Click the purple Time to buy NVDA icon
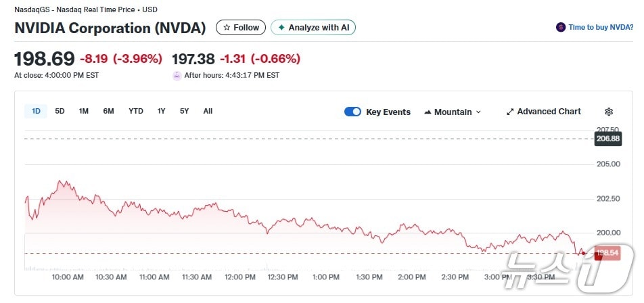The image size is (644, 303). [560, 28]
